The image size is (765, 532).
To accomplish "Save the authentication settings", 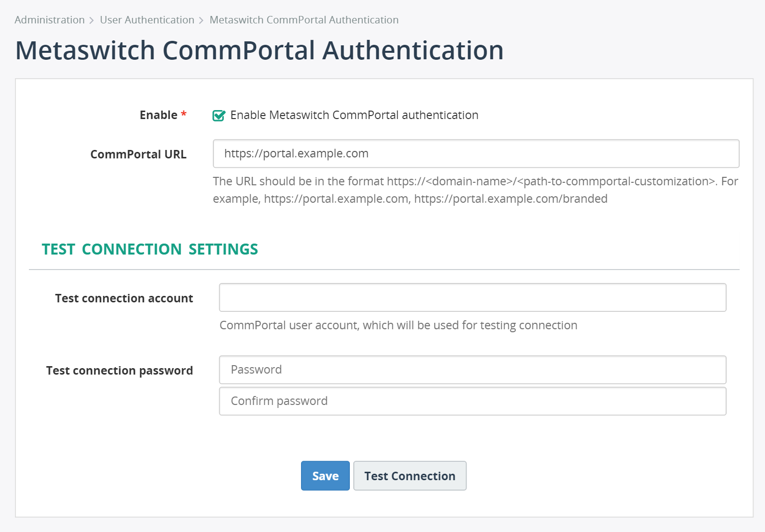I will click(x=325, y=476).
